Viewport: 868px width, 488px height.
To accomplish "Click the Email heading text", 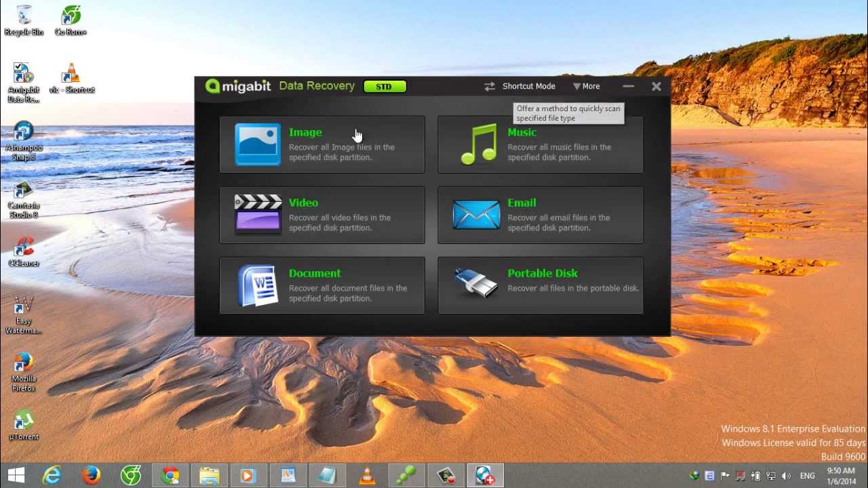I will pyautogui.click(x=521, y=203).
